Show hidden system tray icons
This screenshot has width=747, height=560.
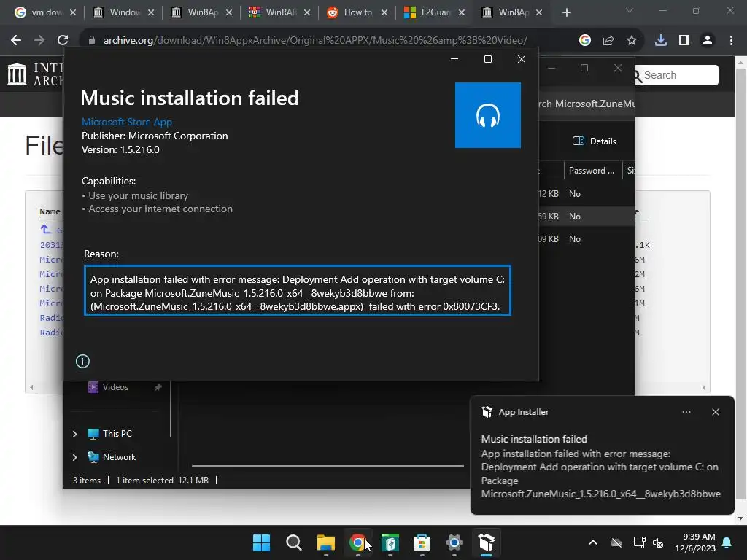[x=593, y=542]
